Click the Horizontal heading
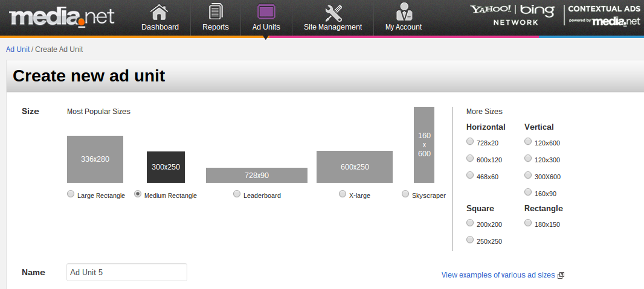The height and width of the screenshot is (289, 644). coord(486,127)
